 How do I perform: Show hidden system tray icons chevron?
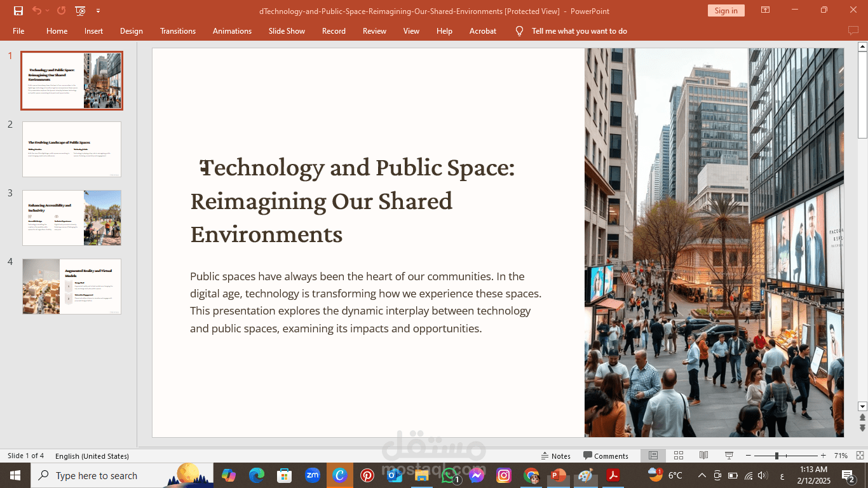point(702,475)
